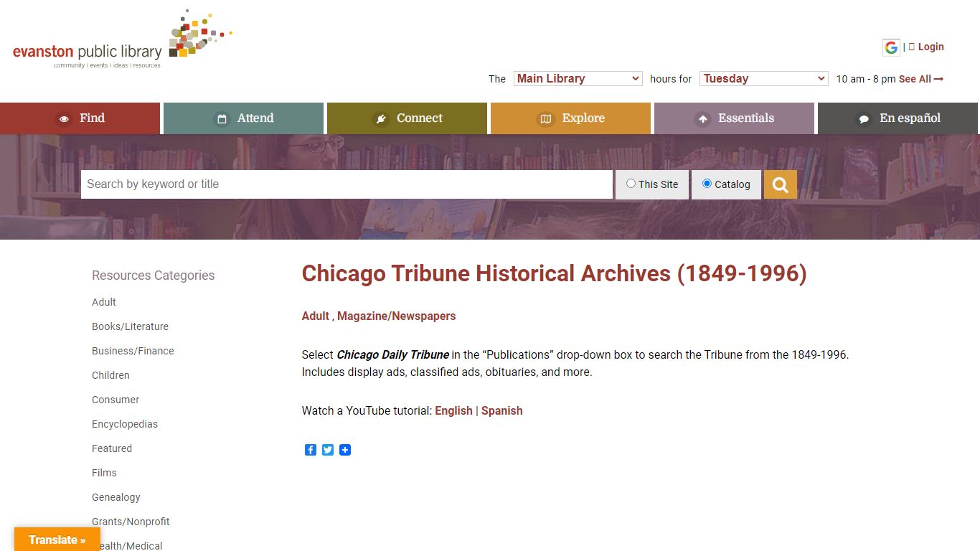The height and width of the screenshot is (551, 980).
Task: Open the Main Library location dropdown
Action: pyautogui.click(x=578, y=79)
